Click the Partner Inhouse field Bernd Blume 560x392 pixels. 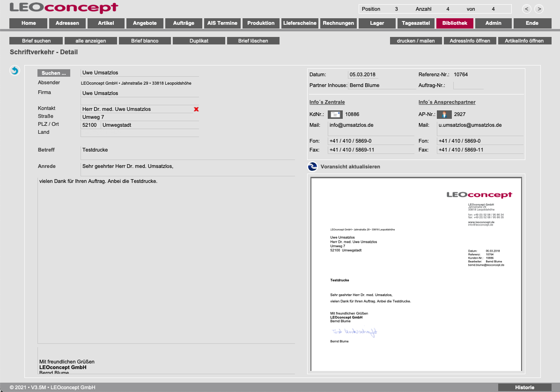coord(382,85)
